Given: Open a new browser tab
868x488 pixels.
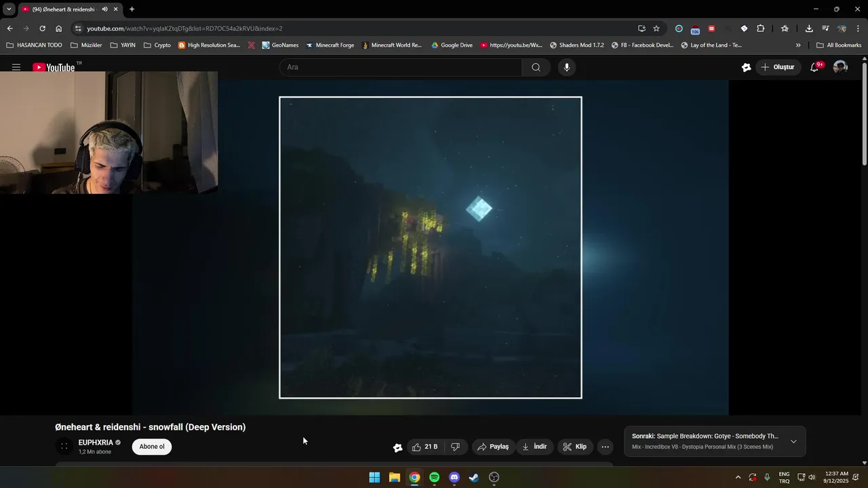Looking at the screenshot, I should [x=132, y=9].
